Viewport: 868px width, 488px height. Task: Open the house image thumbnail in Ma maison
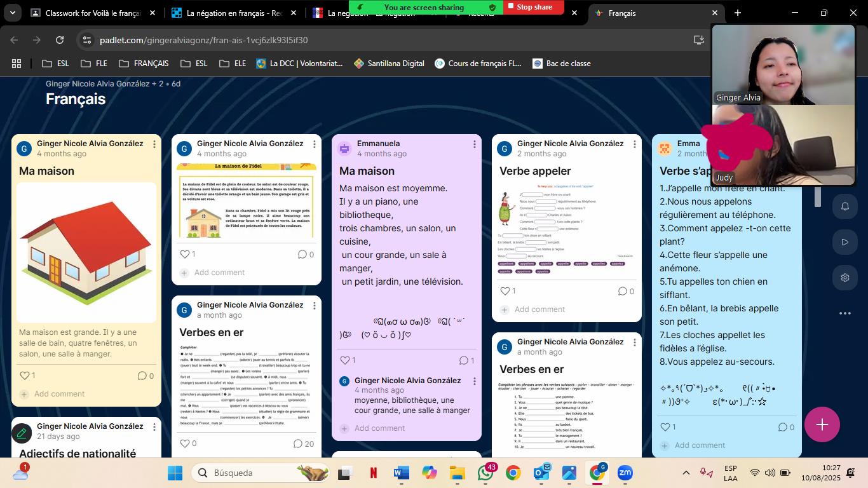(x=86, y=252)
